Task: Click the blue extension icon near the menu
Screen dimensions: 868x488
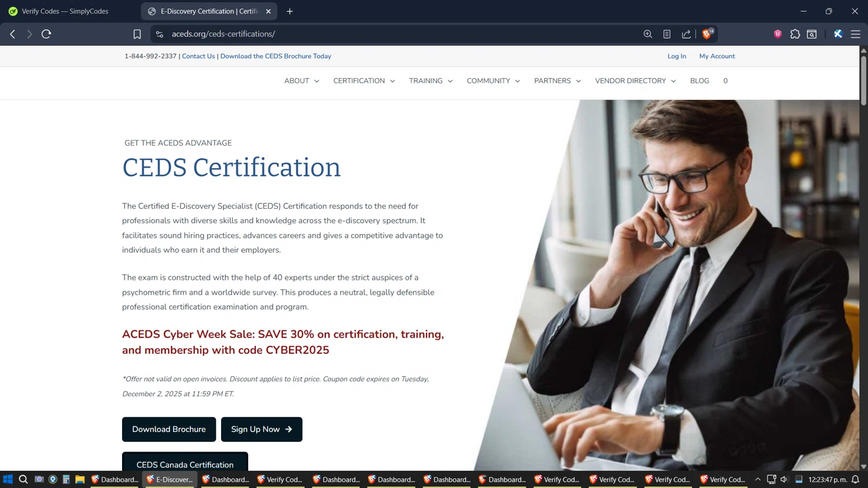Action: point(838,34)
